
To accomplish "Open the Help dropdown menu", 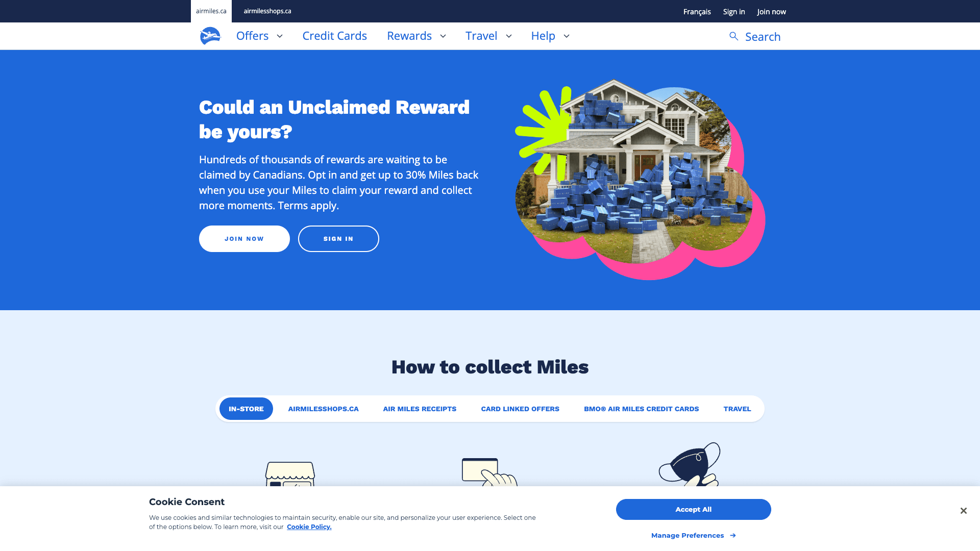I will 550,36.
